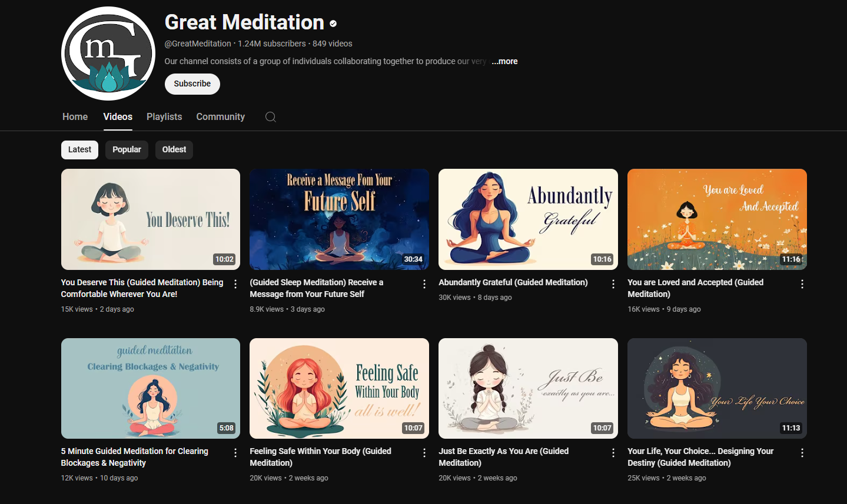Image resolution: width=847 pixels, height=504 pixels.
Task: Click '16K views • 9 days ago' text
Action: coord(664,309)
